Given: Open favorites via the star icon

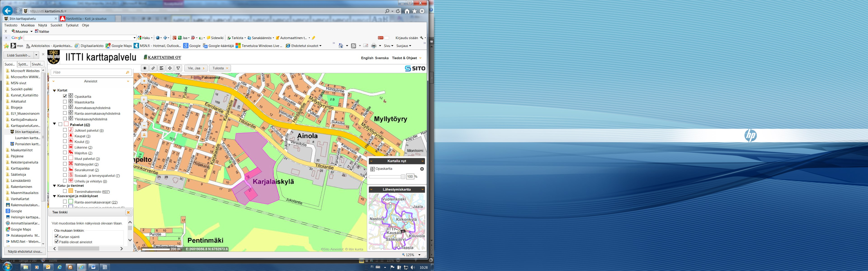Looking at the screenshot, I should [x=415, y=11].
